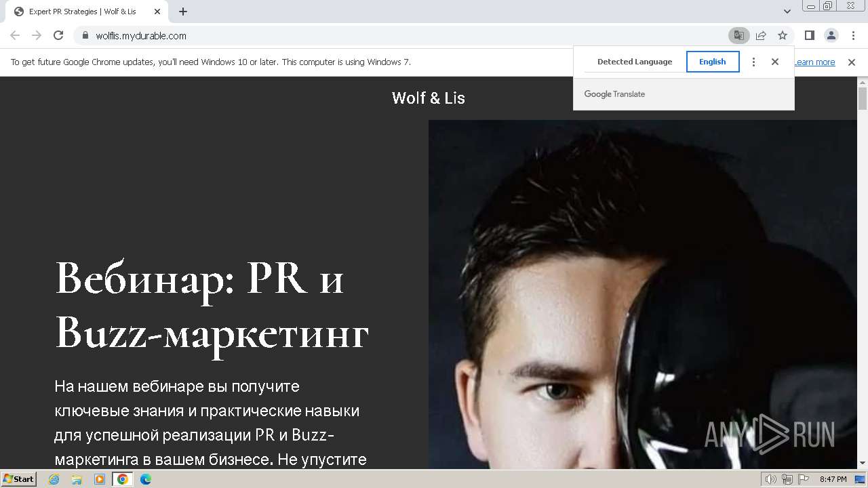Click the Google Translate label
Viewport: 868px width, 488px height.
[x=614, y=94]
